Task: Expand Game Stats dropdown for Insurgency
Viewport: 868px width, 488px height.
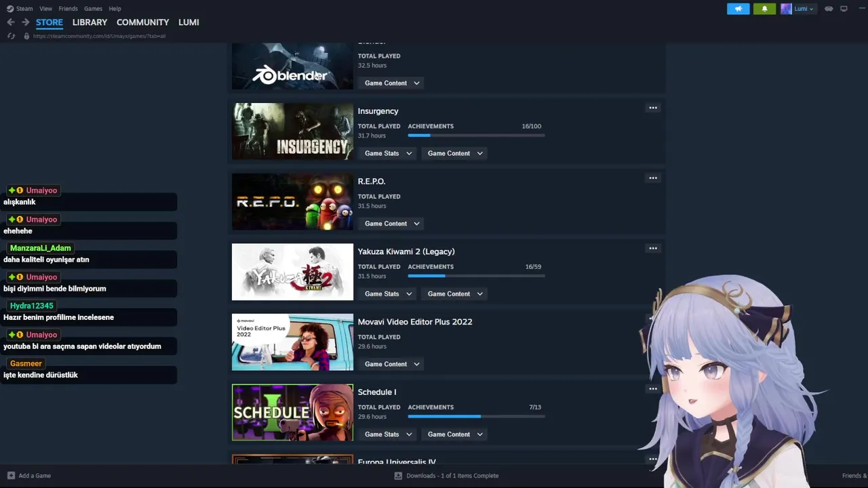Action: point(388,153)
